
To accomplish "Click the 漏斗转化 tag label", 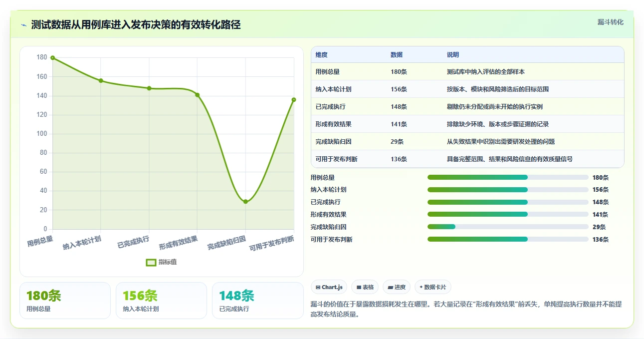I will point(610,22).
